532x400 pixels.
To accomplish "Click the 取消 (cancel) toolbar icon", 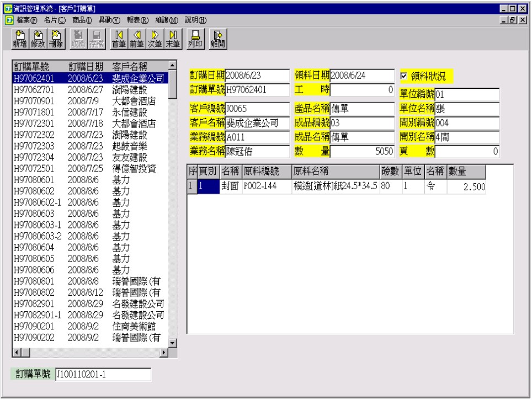I will click(x=78, y=39).
